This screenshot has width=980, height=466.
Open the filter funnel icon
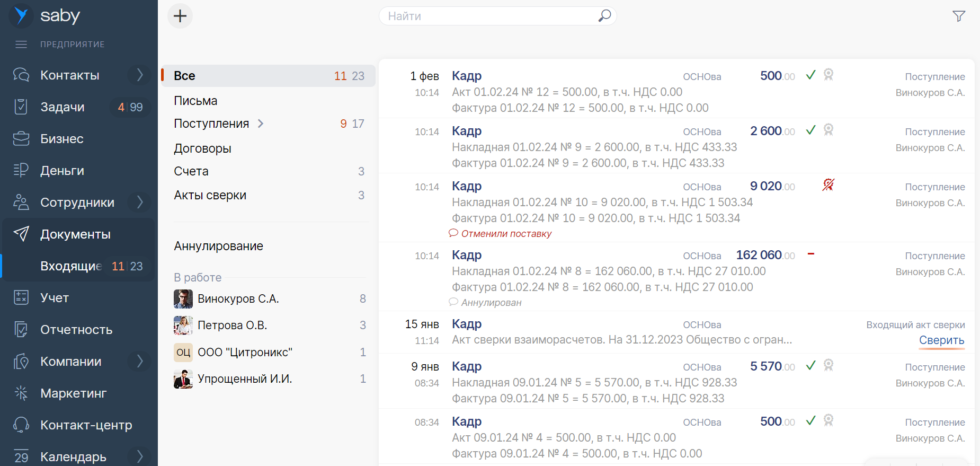(958, 16)
